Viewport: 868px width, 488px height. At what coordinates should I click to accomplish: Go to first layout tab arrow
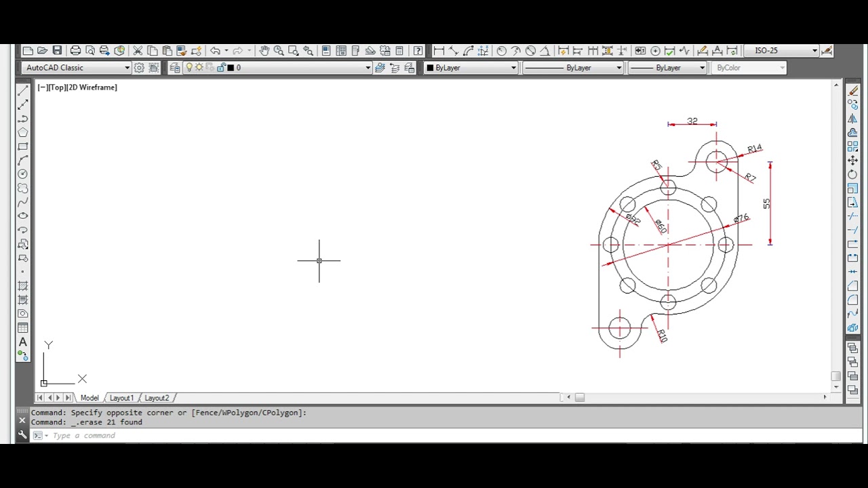(41, 398)
